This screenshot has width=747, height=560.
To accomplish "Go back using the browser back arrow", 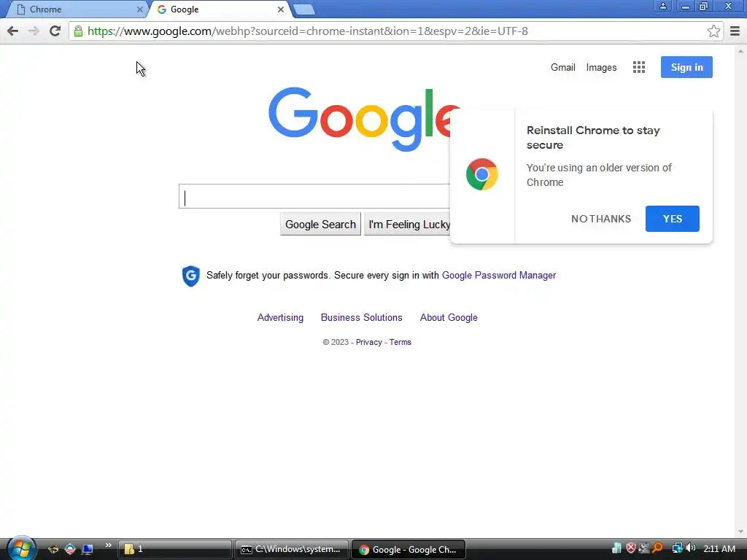I will coord(13,31).
